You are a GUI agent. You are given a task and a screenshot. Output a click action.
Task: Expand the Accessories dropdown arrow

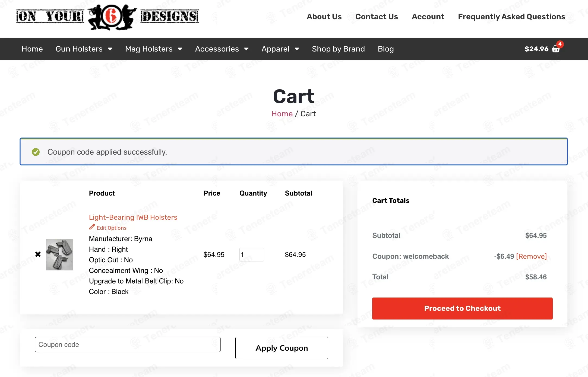coord(246,49)
